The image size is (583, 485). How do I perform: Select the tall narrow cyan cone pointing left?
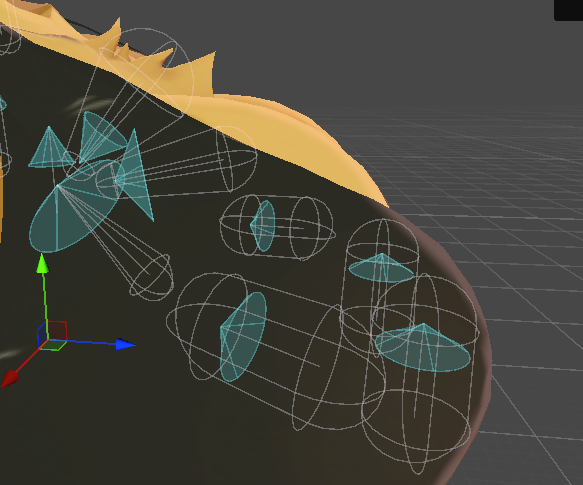click(136, 175)
